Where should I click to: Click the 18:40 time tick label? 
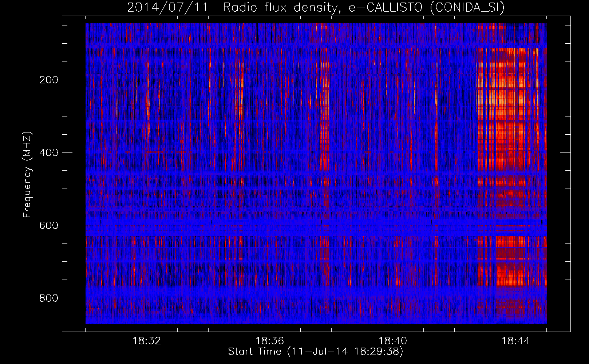coord(393,341)
